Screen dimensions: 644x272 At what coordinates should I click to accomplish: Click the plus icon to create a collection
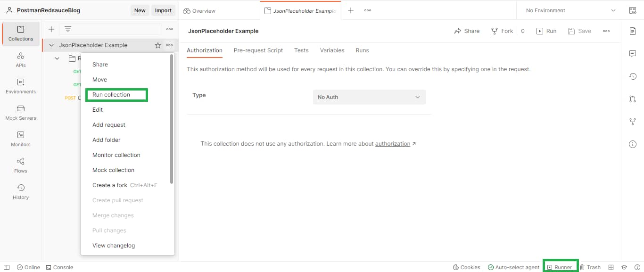point(51,29)
